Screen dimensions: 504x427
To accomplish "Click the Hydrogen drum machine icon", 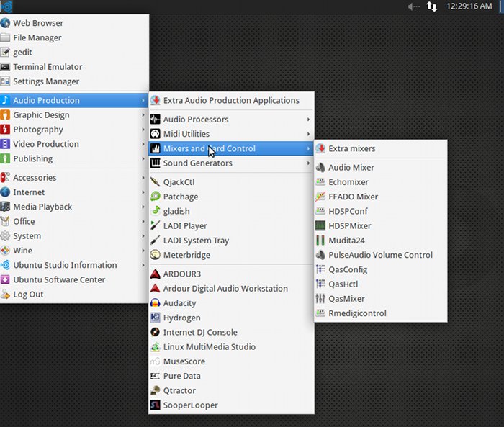I will click(x=156, y=318).
